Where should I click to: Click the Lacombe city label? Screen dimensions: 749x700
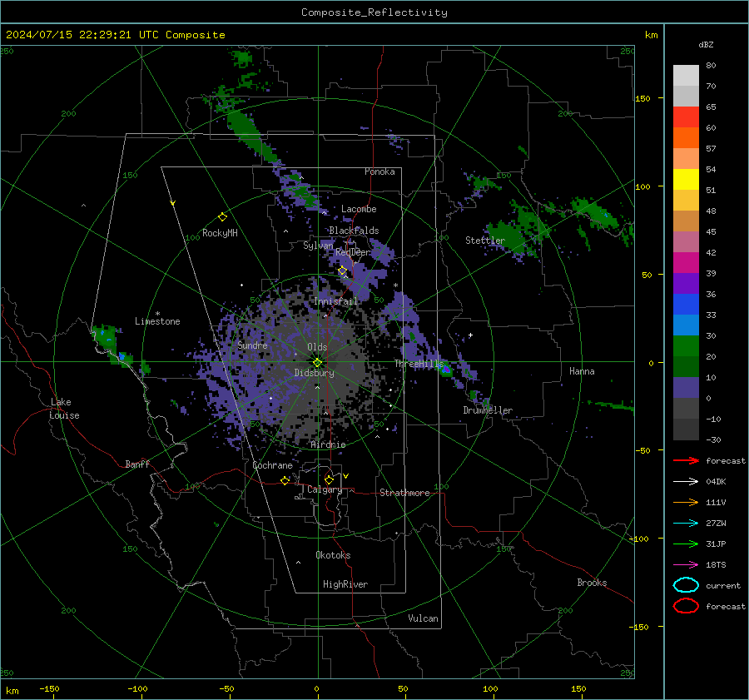tap(359, 209)
